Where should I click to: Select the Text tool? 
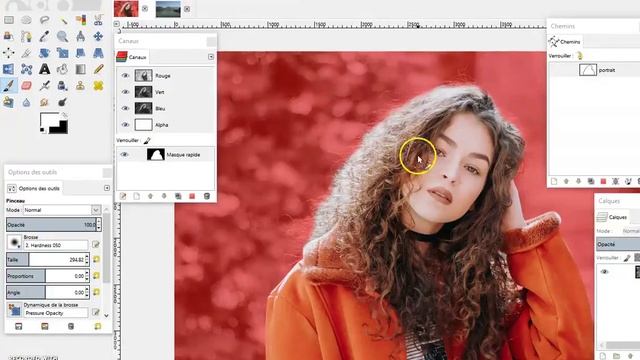[44, 69]
